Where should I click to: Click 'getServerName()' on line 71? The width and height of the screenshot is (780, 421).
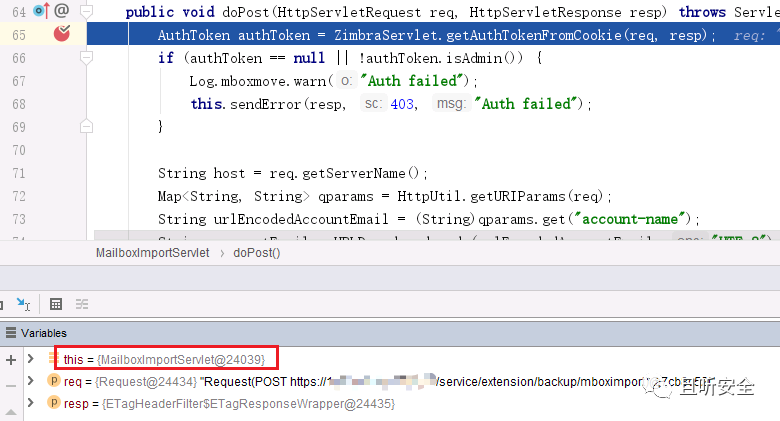tap(361, 173)
